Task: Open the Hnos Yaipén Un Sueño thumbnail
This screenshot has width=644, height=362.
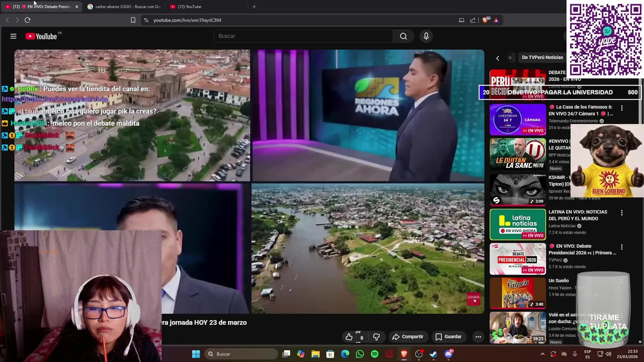Action: pos(518,293)
